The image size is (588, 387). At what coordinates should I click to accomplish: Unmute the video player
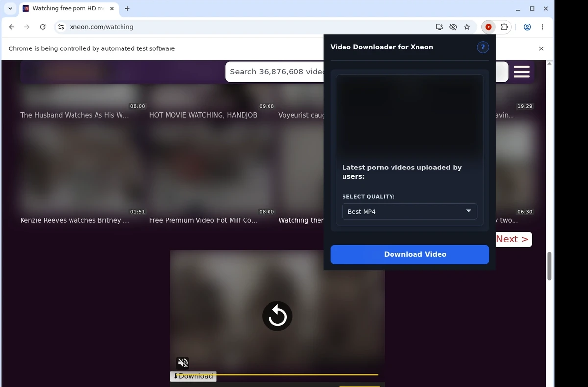click(x=183, y=363)
